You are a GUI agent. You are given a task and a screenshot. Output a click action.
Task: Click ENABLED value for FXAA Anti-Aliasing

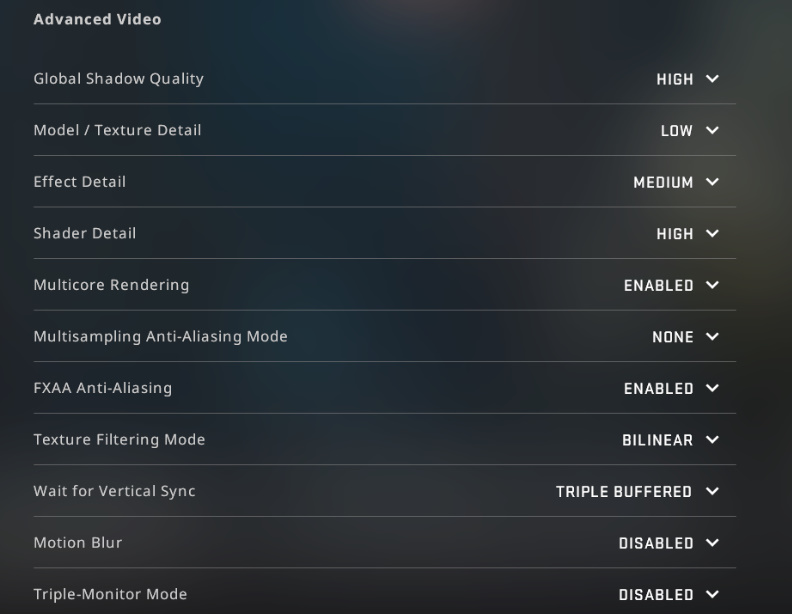pyautogui.click(x=658, y=389)
